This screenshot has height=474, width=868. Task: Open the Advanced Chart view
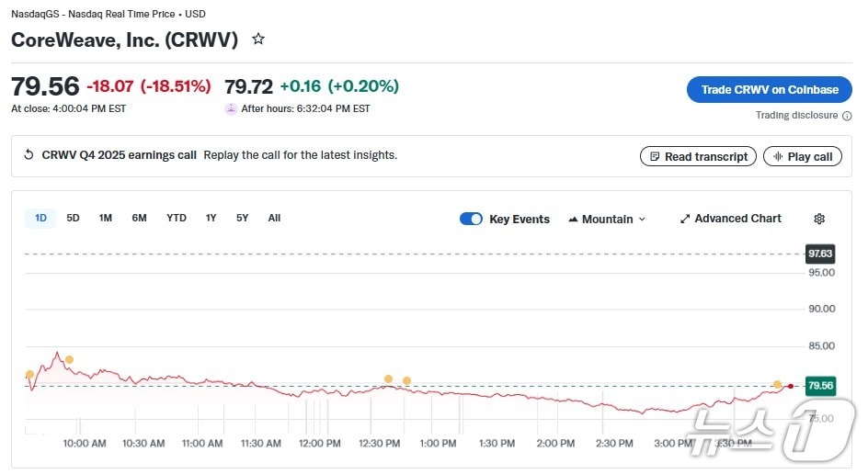[x=730, y=219]
